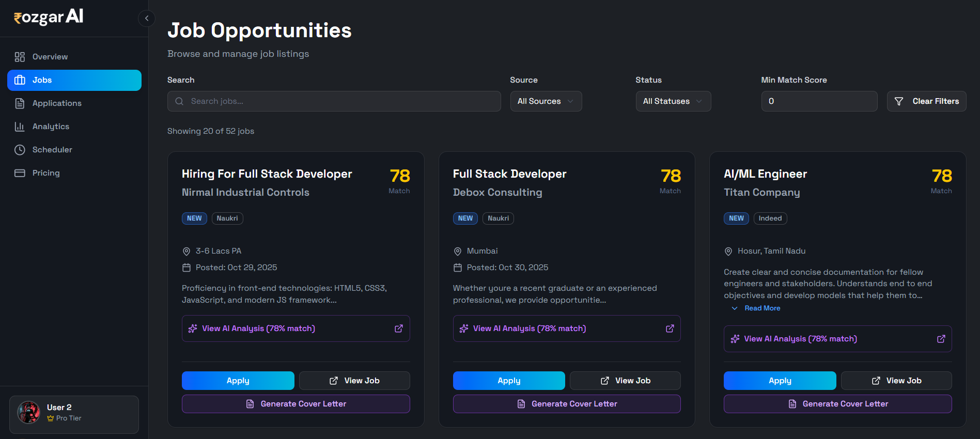This screenshot has width=980, height=439.
Task: Select the Jobs menu item
Action: click(74, 80)
